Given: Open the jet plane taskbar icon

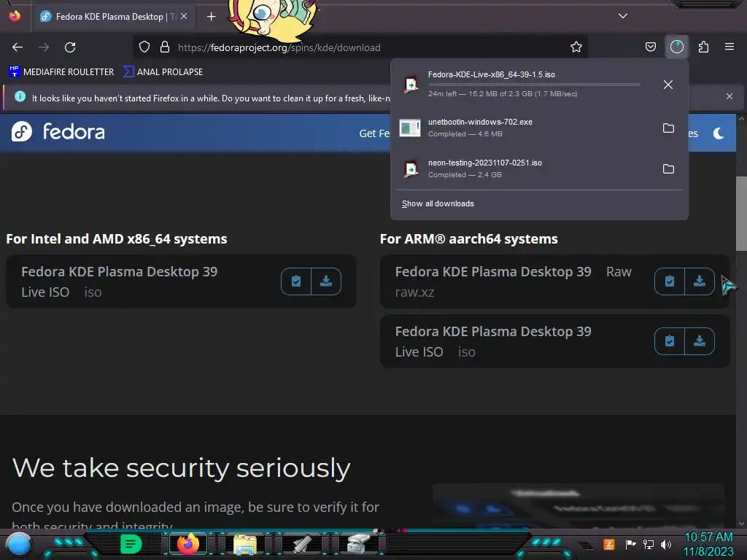Looking at the screenshot, I should (302, 544).
